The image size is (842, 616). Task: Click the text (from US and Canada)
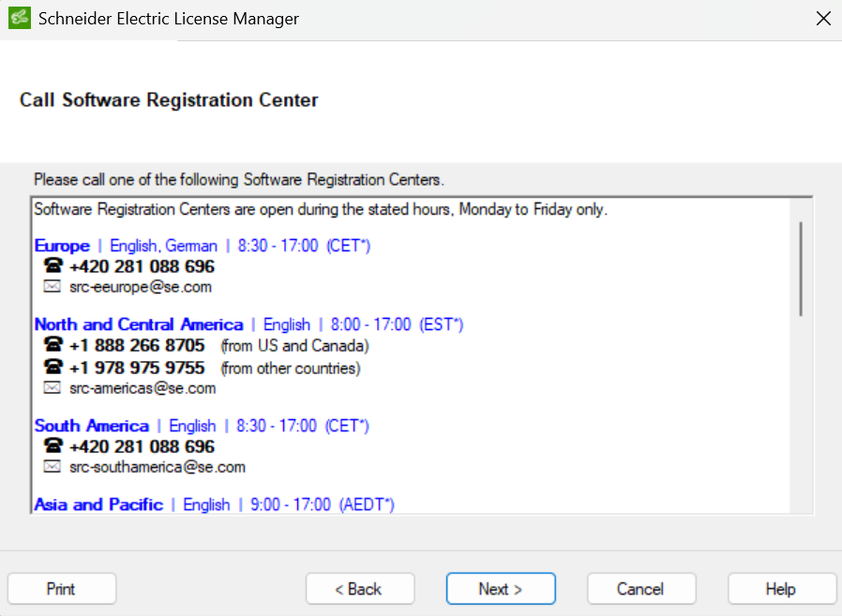pyautogui.click(x=294, y=345)
